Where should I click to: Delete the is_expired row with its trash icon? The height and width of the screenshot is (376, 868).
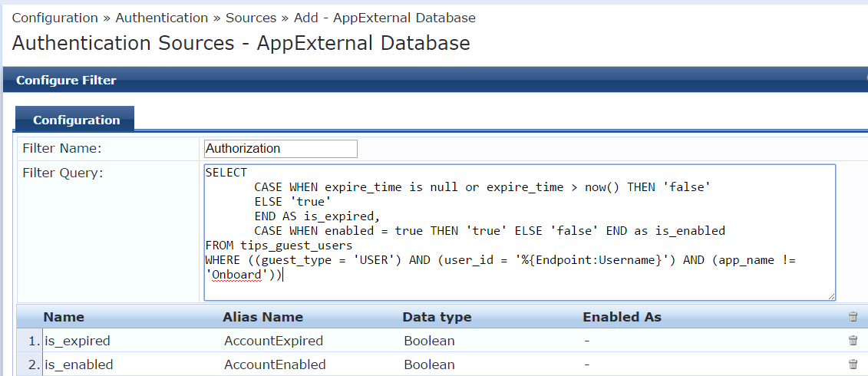853,341
